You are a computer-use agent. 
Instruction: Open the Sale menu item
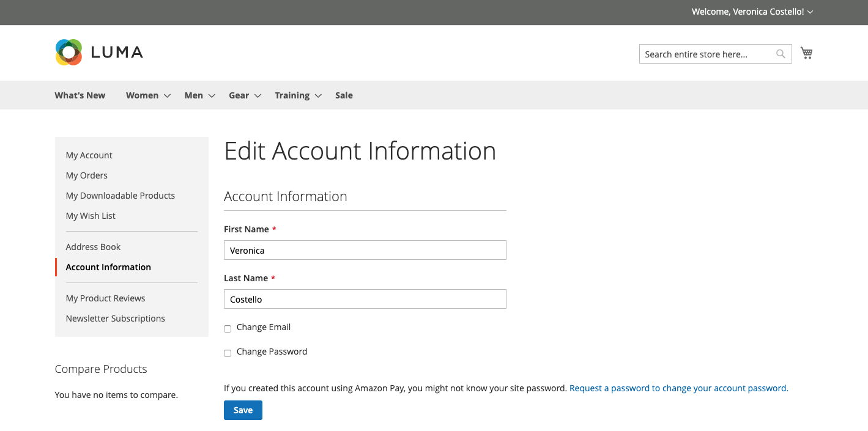[344, 95]
